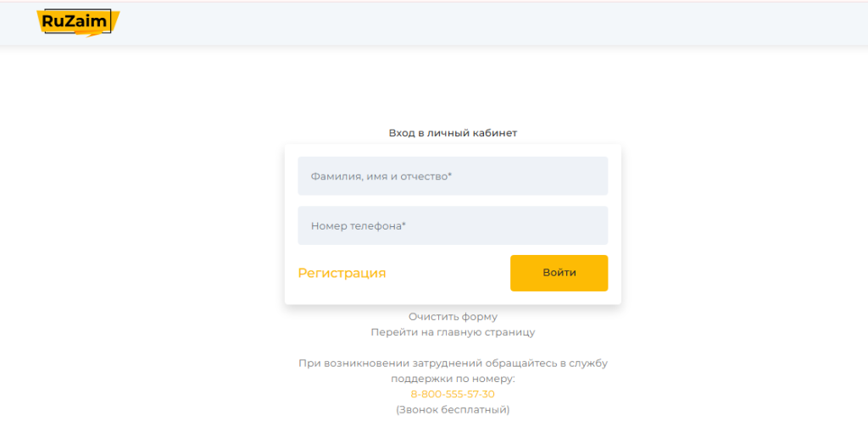
Task: Click the asterisk in the name placeholder
Action: coord(449,175)
